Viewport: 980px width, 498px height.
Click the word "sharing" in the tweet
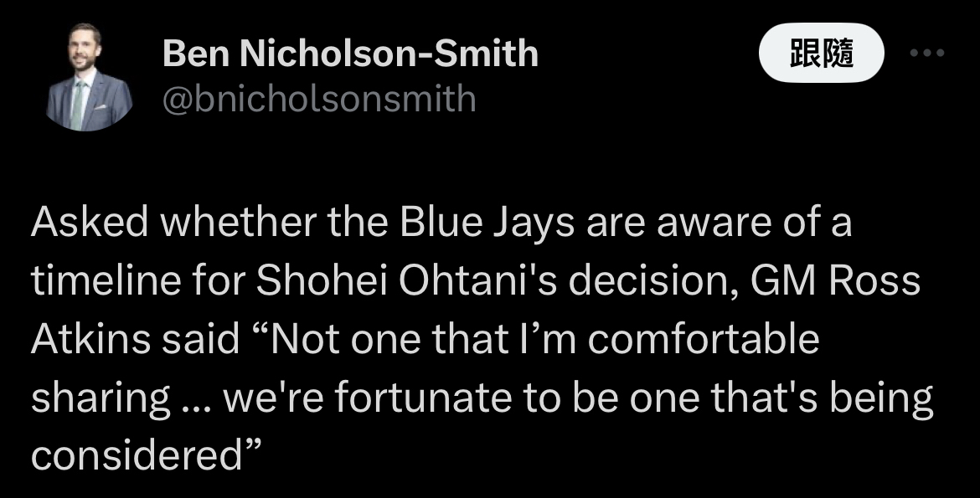pyautogui.click(x=101, y=400)
